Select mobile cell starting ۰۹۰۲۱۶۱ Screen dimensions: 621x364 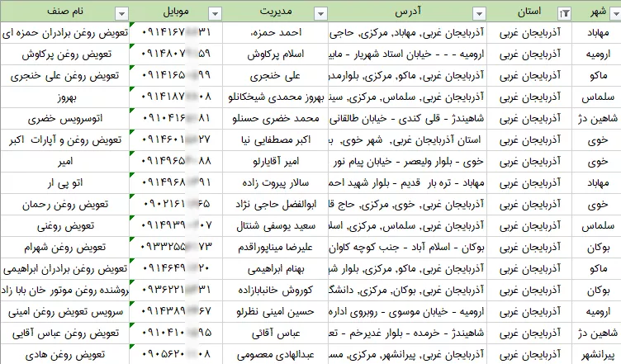click(176, 204)
